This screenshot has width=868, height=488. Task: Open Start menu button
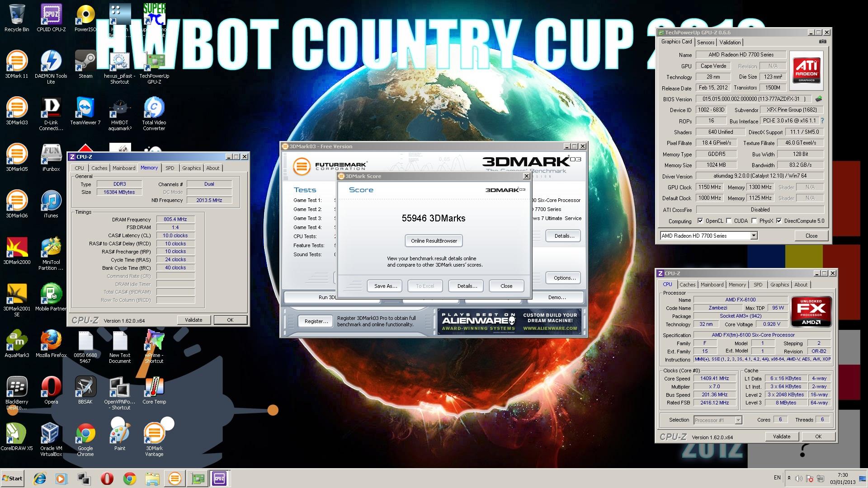pyautogui.click(x=12, y=479)
